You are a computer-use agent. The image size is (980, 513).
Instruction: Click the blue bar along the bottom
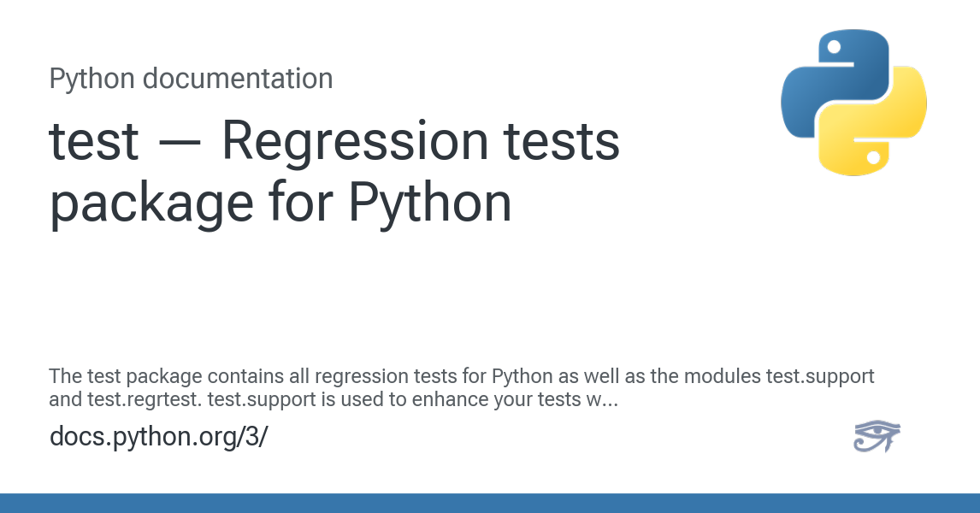point(490,503)
